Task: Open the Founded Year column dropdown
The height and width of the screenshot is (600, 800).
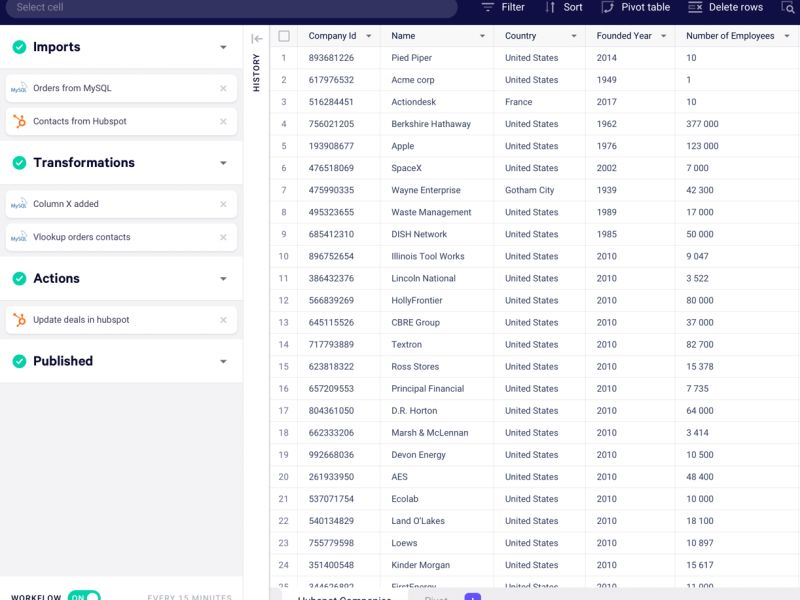Action: tap(663, 36)
